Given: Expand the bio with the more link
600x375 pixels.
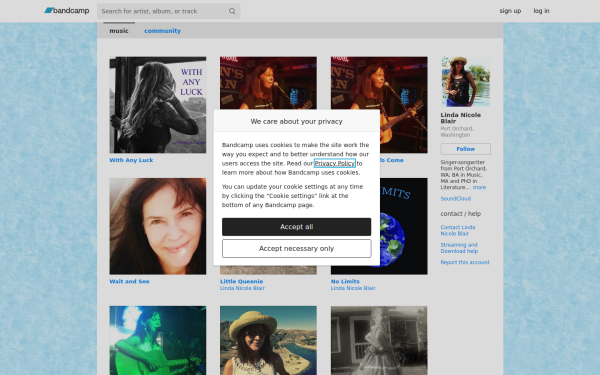Looking at the screenshot, I should click(479, 188).
